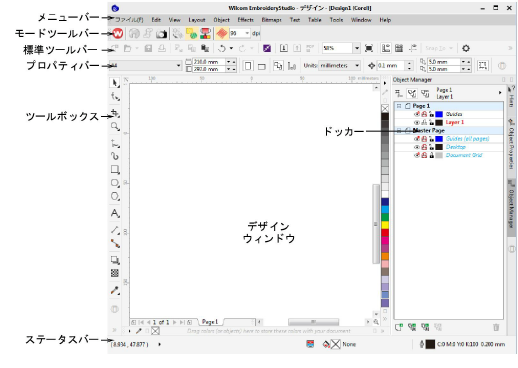This screenshot has width=518, height=368.
Task: Select the Polygon tool
Action: coord(115,196)
